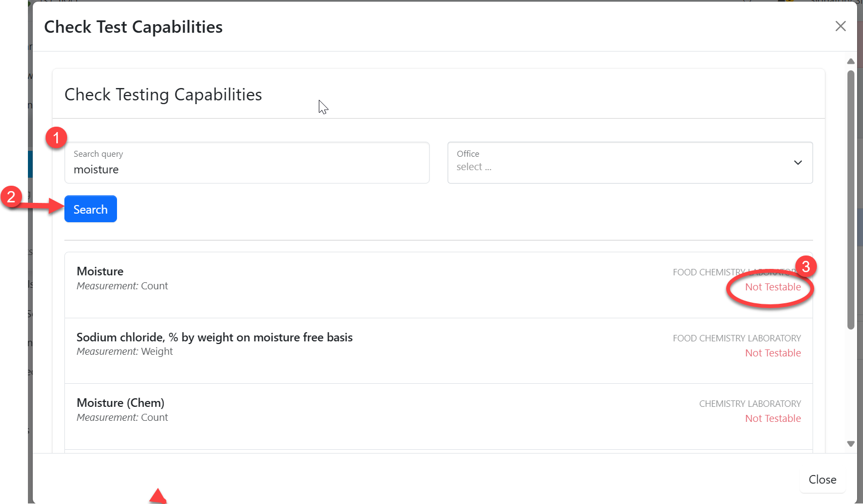Click the Check Testing Capabilities heading
863x504 pixels.
click(163, 95)
